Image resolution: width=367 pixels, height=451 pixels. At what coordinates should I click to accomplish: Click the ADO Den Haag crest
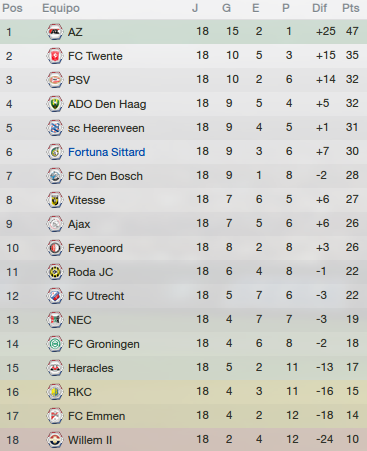pos(55,104)
